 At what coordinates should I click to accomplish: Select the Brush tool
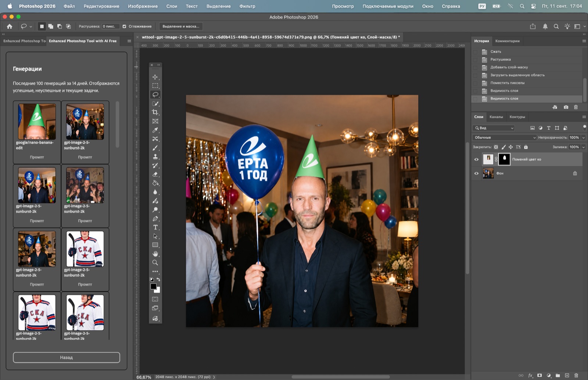(x=155, y=148)
